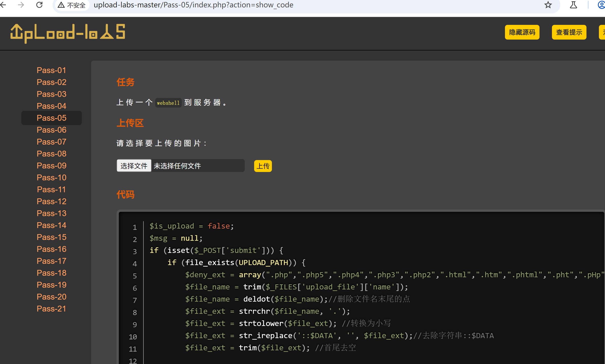The image size is (605, 364).
Task: Open Pass-01 in the sidebar
Action: tap(52, 70)
